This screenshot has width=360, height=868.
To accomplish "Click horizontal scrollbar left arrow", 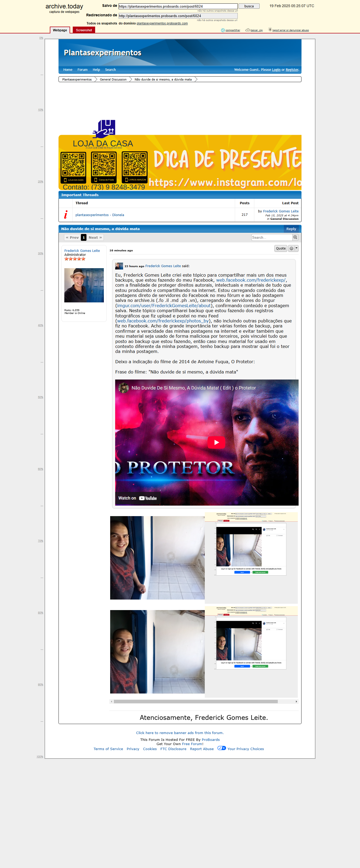I will pyautogui.click(x=112, y=701).
